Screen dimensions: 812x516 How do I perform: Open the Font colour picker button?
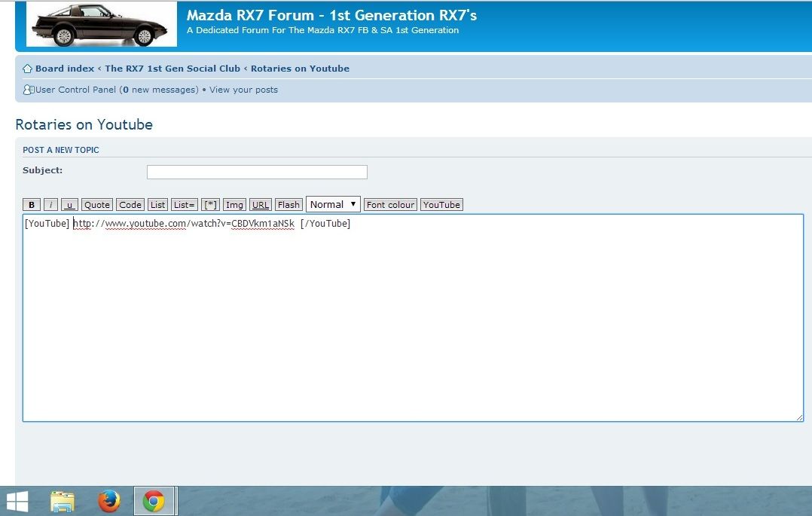[390, 205]
